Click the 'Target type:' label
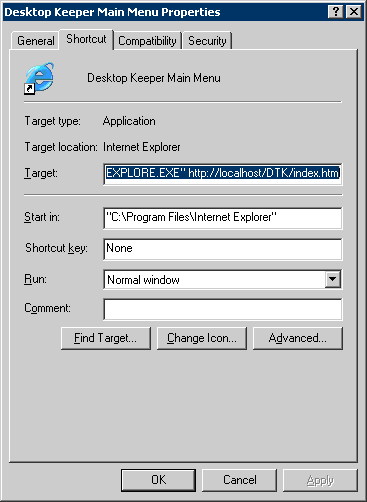 [53, 121]
